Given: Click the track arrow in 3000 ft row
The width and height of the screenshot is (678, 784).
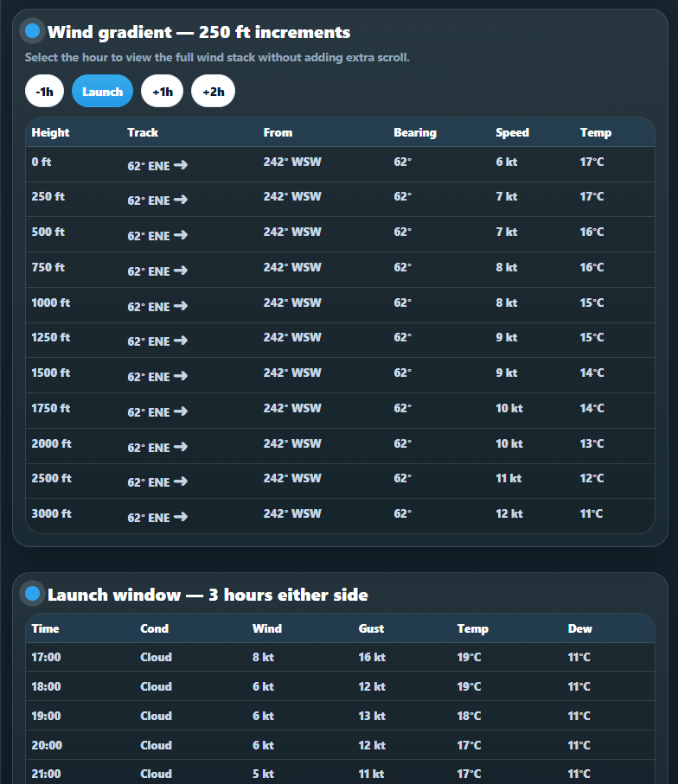Looking at the screenshot, I should coord(181,517).
